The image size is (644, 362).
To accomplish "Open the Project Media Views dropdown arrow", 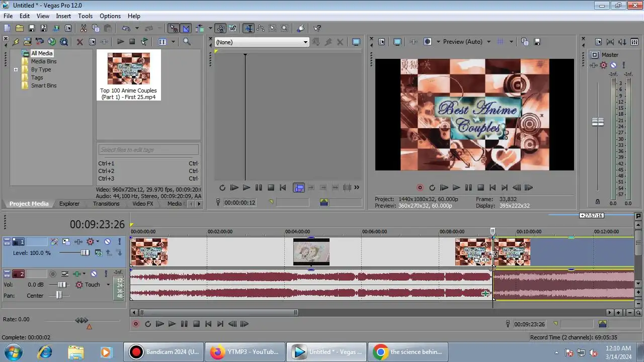I will [x=173, y=42].
